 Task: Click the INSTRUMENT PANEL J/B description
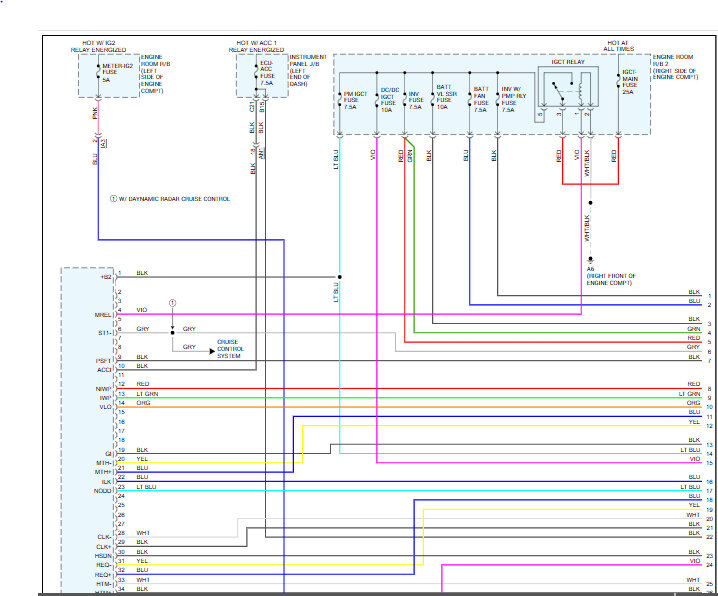[308, 70]
